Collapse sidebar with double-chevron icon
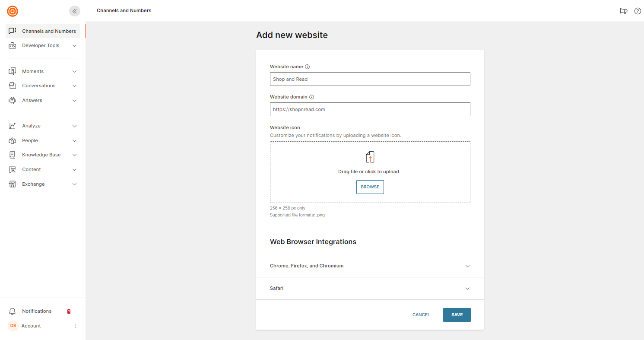 click(x=75, y=11)
